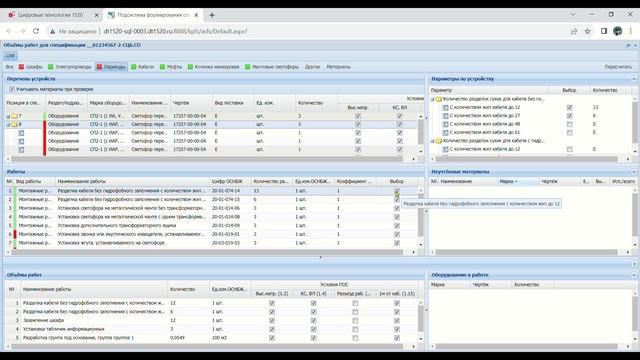Reload the current page

pos(36,31)
